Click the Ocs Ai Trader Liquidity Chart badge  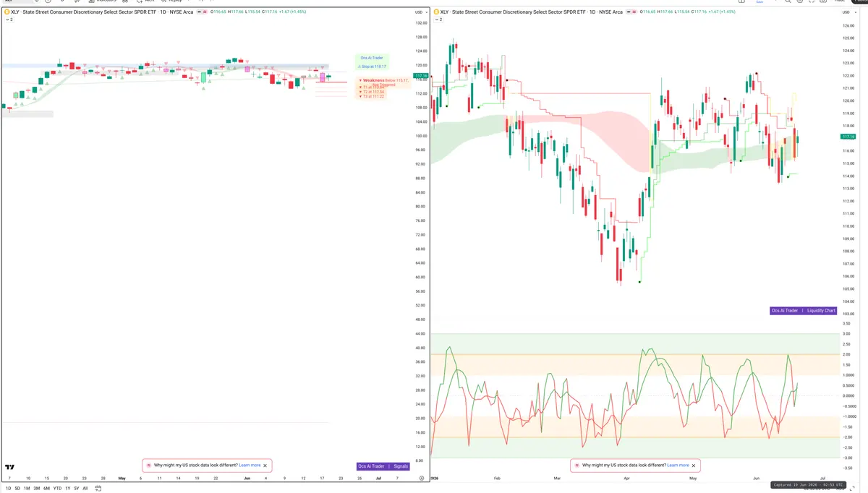point(803,311)
